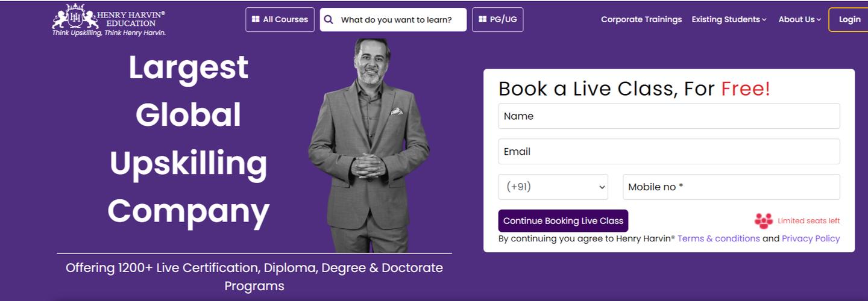Click the grid icon beside PG/UG
The image size is (868, 301).
pyautogui.click(x=482, y=19)
